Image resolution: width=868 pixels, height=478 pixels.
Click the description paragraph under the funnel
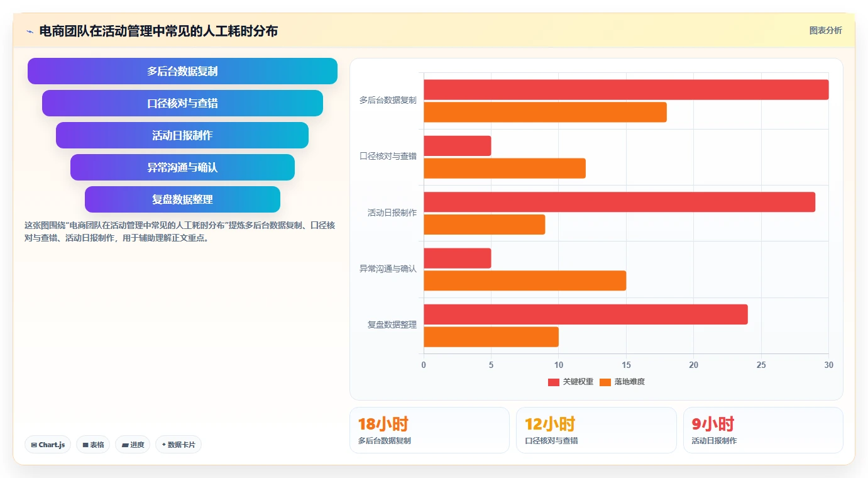pos(180,231)
